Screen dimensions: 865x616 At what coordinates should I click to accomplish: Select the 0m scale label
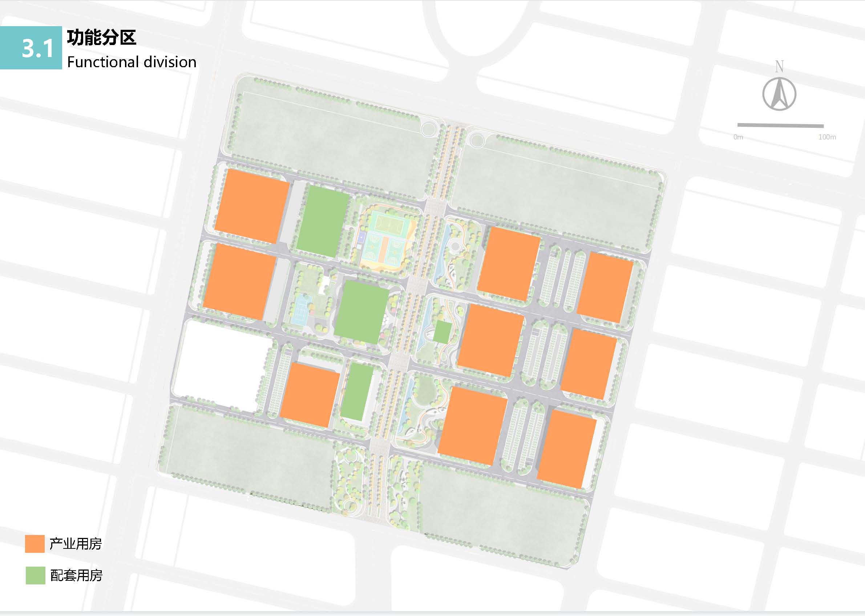coord(738,137)
